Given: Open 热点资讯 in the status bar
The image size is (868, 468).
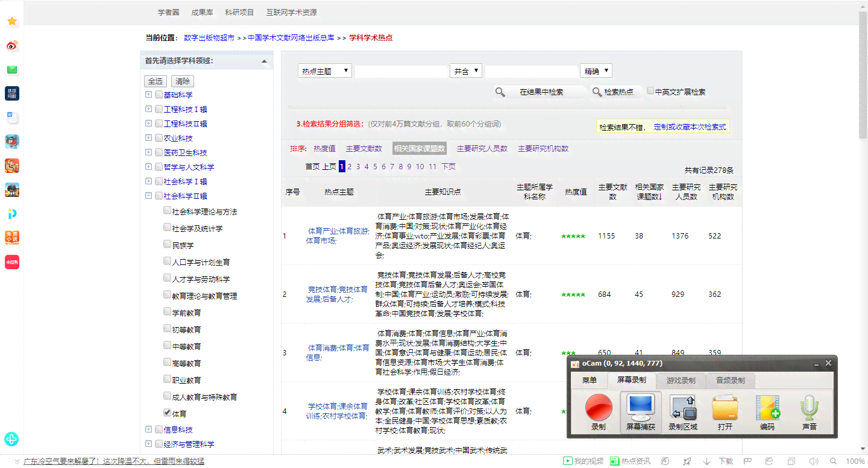Looking at the screenshot, I should point(630,461).
